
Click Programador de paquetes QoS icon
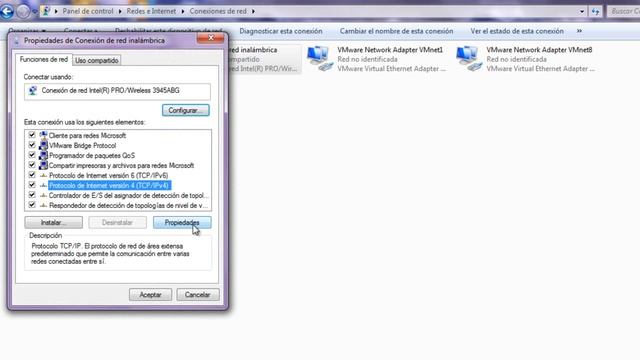[43, 155]
